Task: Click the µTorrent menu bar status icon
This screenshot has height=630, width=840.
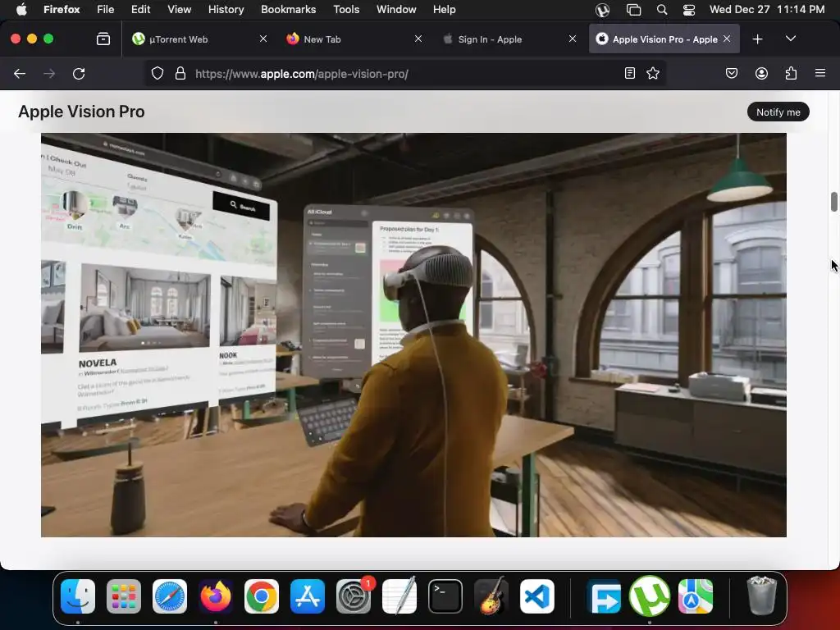Action: (x=602, y=10)
